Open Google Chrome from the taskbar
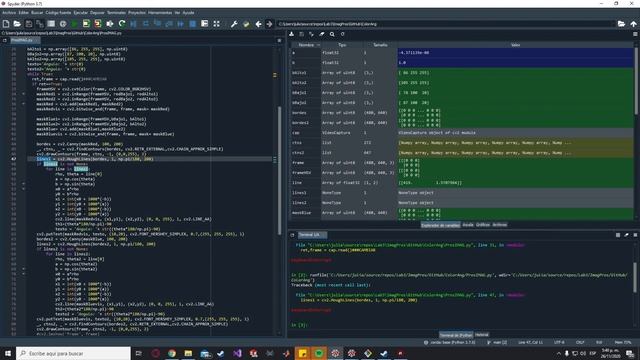Screen dimensions: 640x360 [x=172, y=353]
